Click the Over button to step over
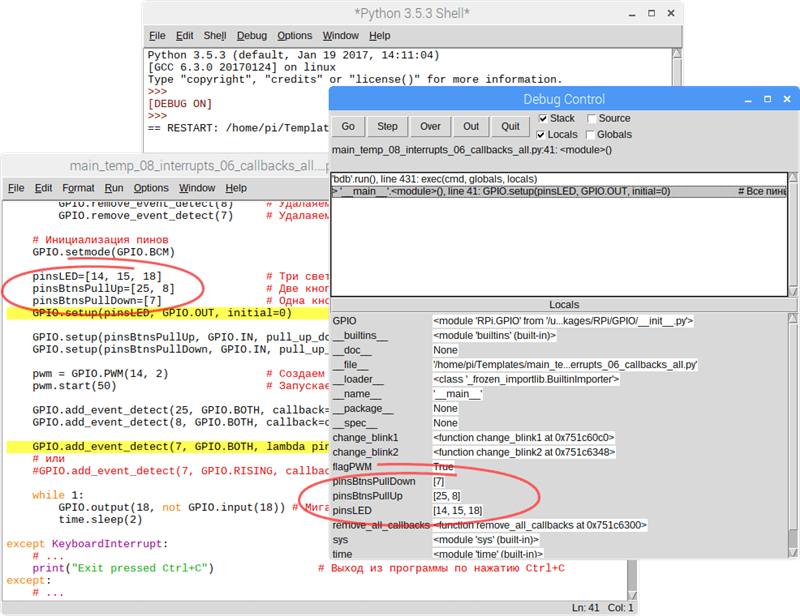Image resolution: width=800 pixels, height=616 pixels. [430, 127]
